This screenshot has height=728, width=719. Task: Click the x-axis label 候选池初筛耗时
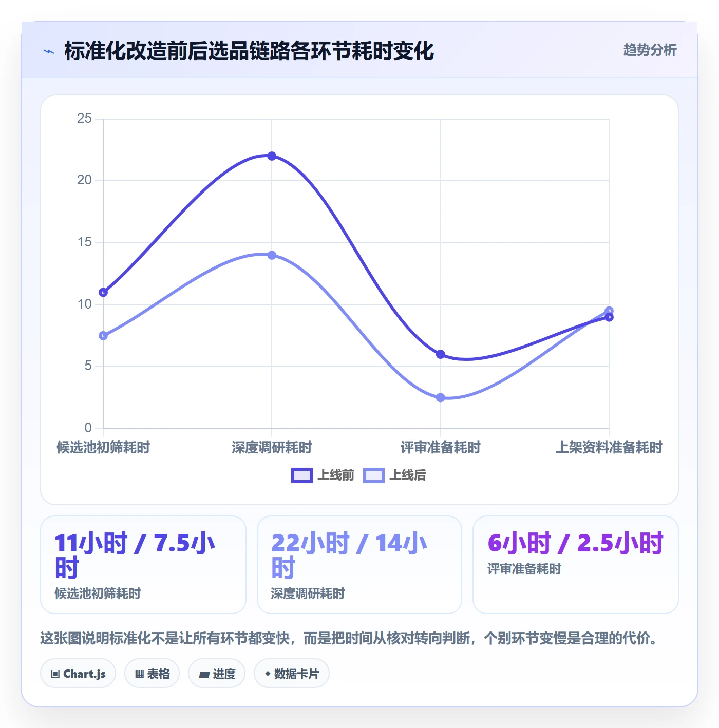pyautogui.click(x=103, y=447)
